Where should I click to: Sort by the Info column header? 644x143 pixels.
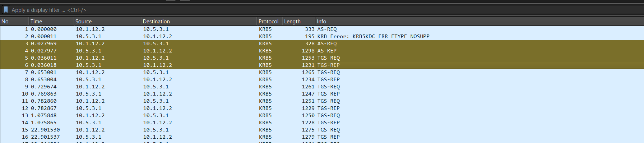[x=479, y=22]
